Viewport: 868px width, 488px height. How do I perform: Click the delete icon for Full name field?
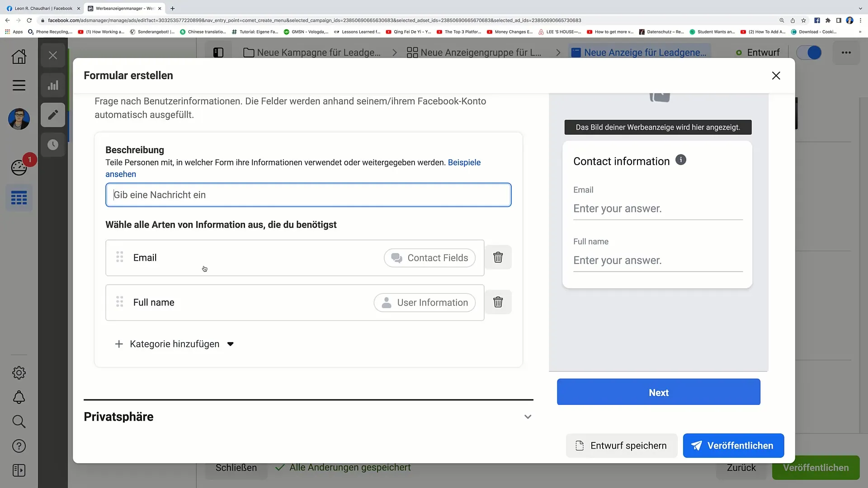click(x=498, y=303)
